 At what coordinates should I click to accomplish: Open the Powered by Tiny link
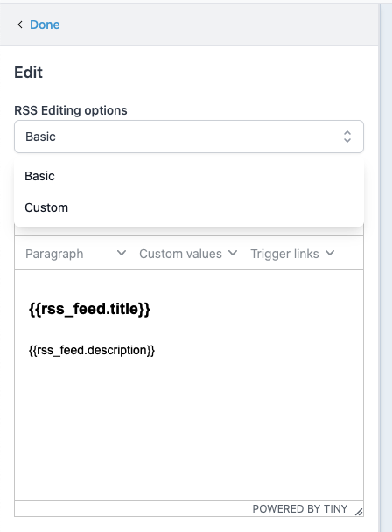pyautogui.click(x=299, y=509)
